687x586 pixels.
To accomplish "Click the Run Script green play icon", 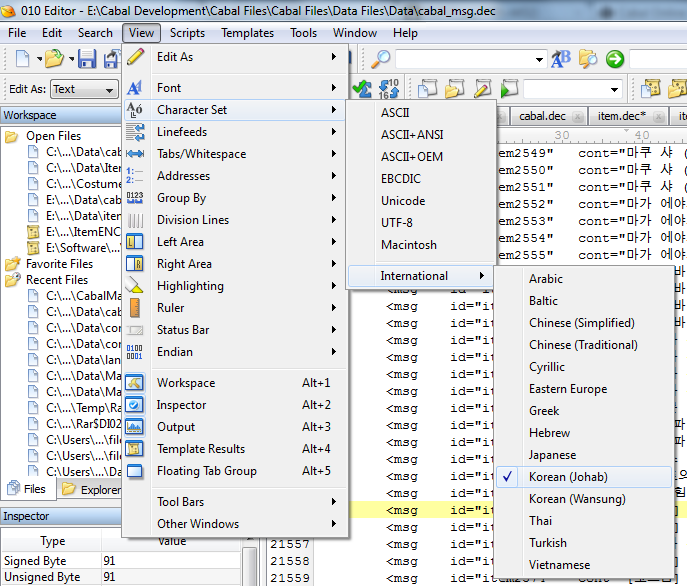I will [x=509, y=89].
